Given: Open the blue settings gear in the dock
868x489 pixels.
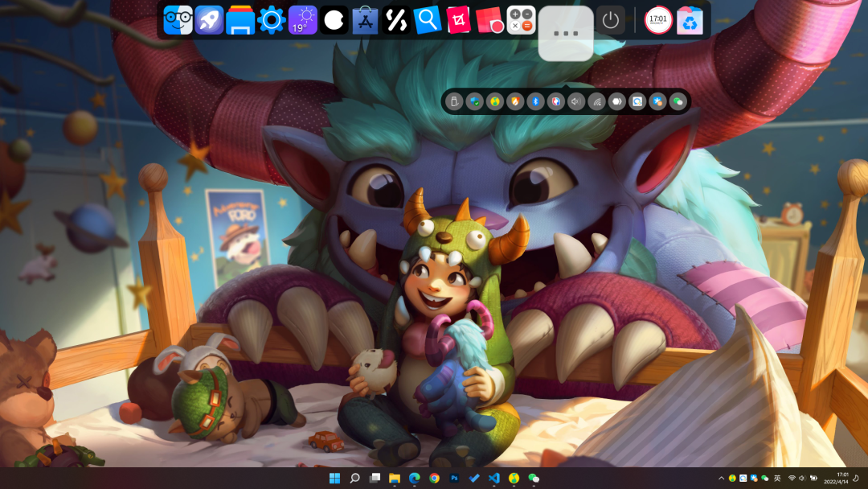Looking at the screenshot, I should click(272, 20).
